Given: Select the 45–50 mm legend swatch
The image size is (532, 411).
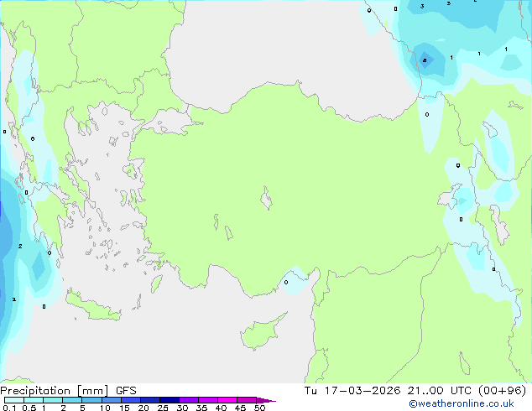Looking at the screenshot, I should point(247,400).
